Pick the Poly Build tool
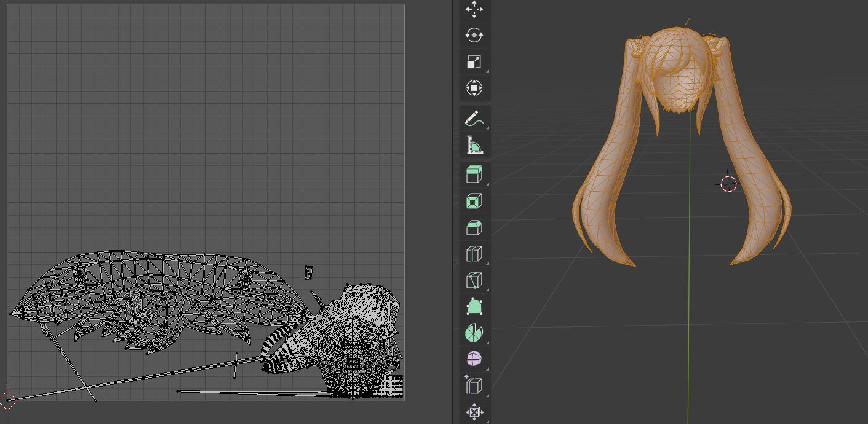868x424 pixels. click(474, 307)
